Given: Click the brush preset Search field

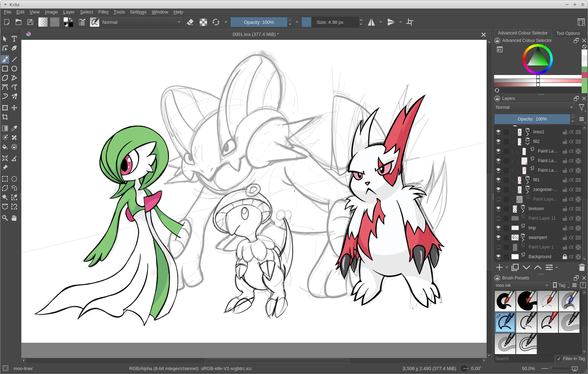Looking at the screenshot, I should (x=524, y=359).
